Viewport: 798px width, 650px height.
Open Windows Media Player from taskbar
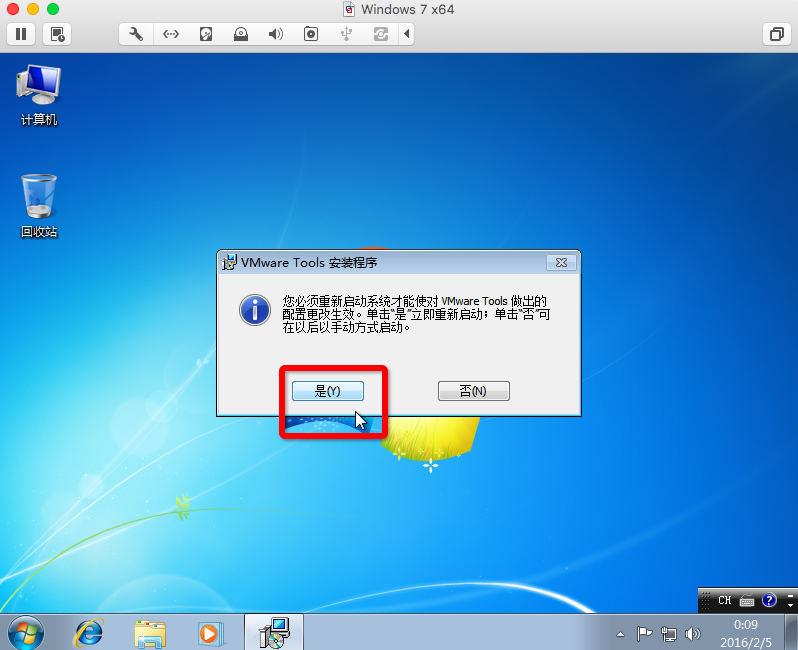point(210,633)
